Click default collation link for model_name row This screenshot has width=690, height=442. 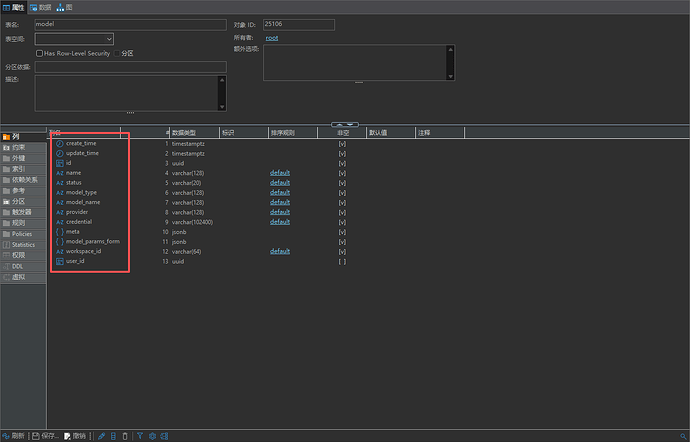click(x=280, y=203)
